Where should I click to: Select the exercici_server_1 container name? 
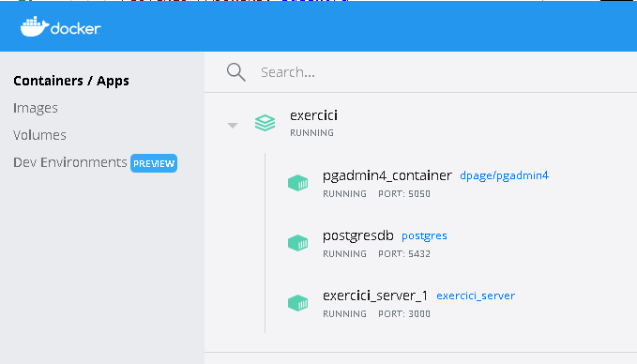[375, 296]
